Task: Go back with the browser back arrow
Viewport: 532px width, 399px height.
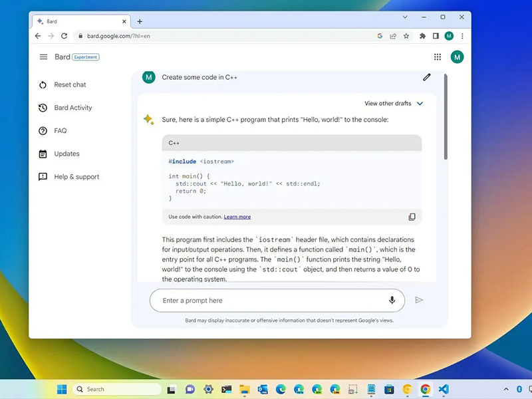Action: pyautogui.click(x=38, y=36)
